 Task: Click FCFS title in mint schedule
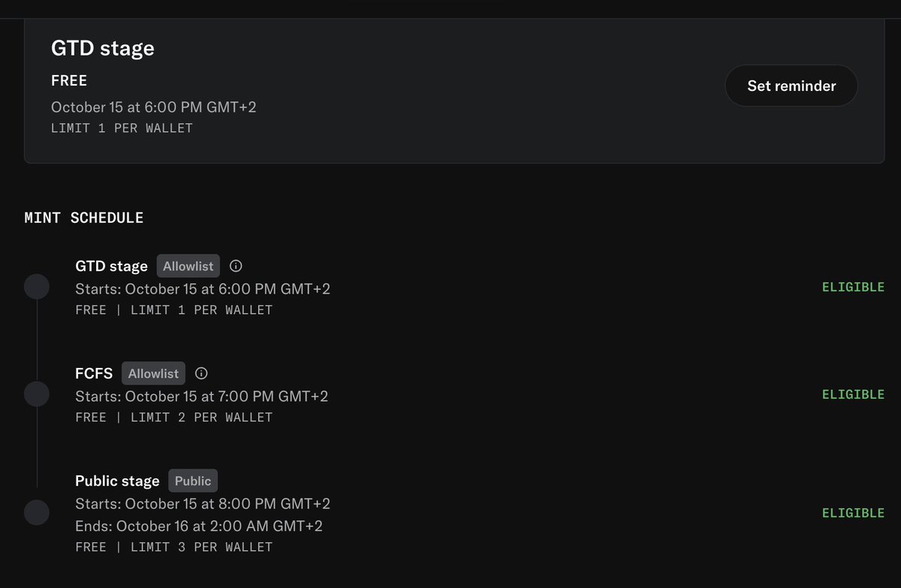pos(94,373)
